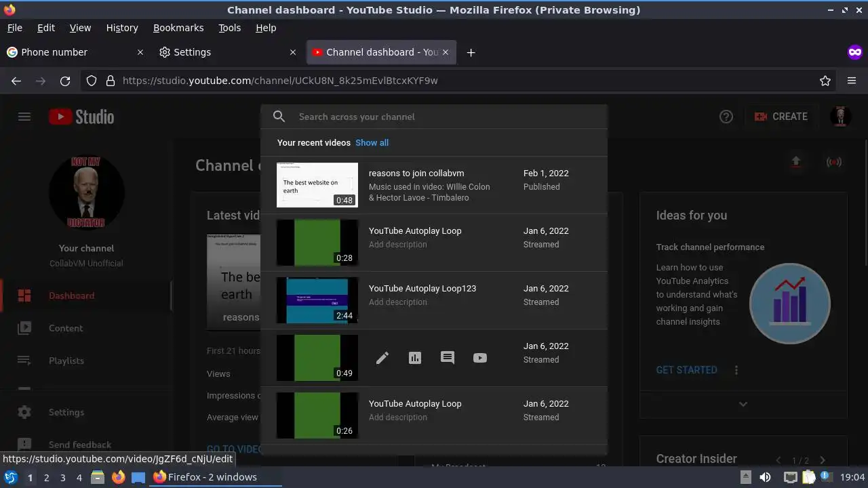Viewport: 868px width, 488px height.
Task: Go to previous Creator Insider item
Action: [x=778, y=460]
